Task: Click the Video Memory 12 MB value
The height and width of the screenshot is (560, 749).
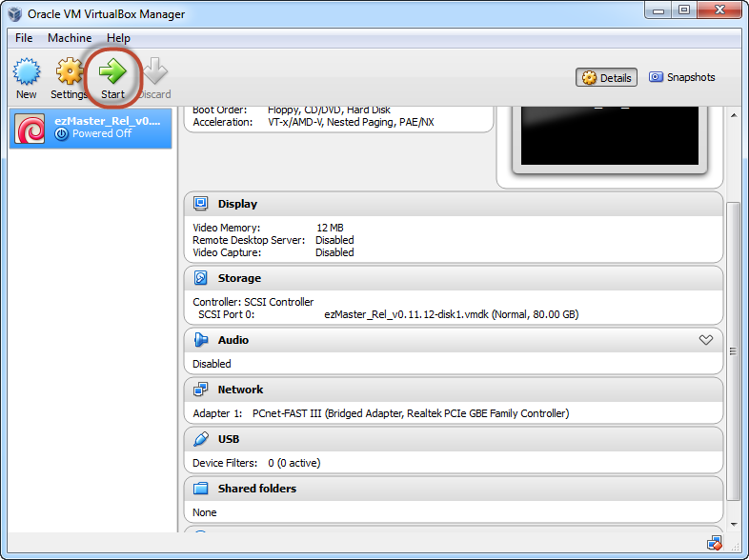Action: pyautogui.click(x=330, y=228)
